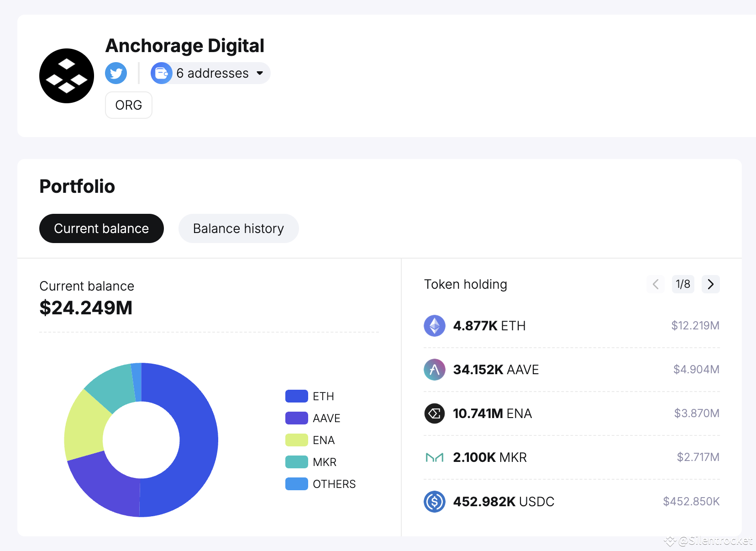
Task: Switch to the Balance history tab
Action: tap(238, 228)
